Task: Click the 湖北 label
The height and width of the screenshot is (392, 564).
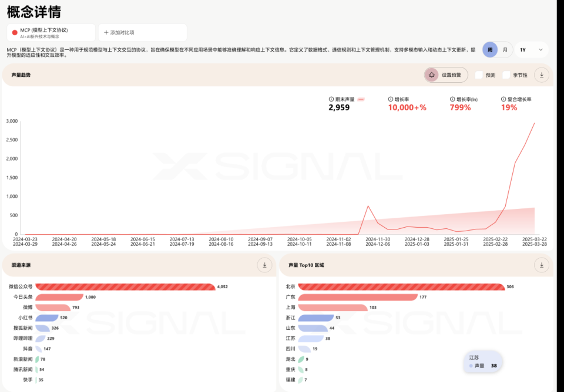Action: point(290,359)
